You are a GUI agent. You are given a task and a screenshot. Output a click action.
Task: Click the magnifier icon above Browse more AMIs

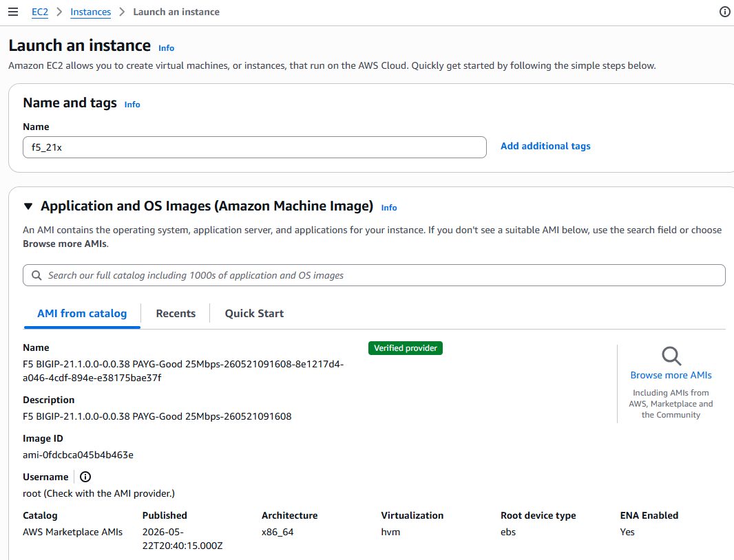click(x=671, y=356)
